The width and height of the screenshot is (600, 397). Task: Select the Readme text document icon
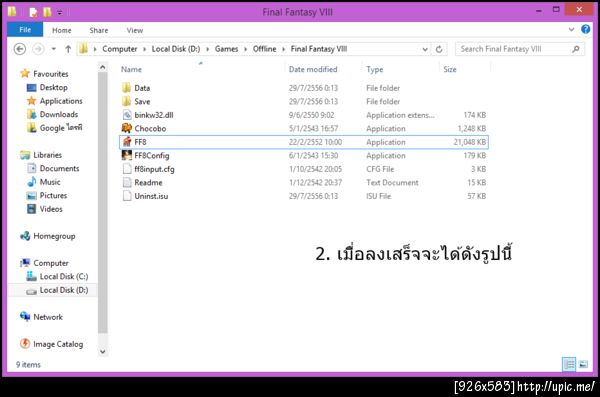pyautogui.click(x=127, y=182)
